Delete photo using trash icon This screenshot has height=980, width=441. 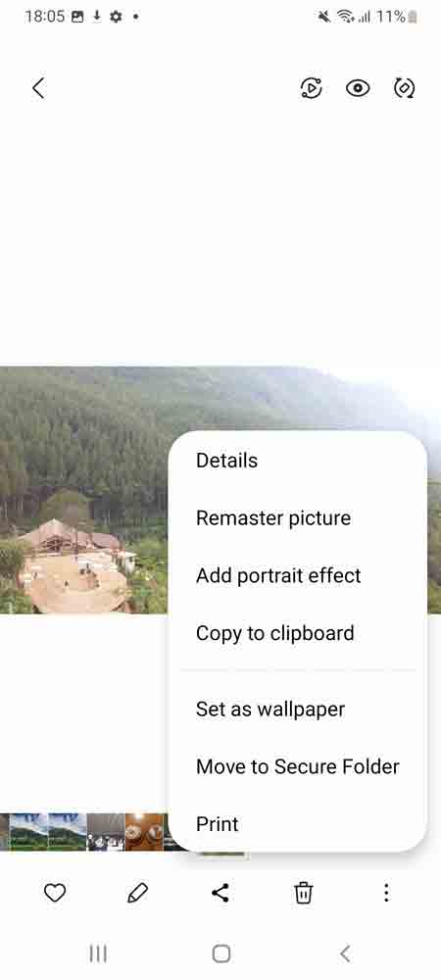[x=303, y=893]
